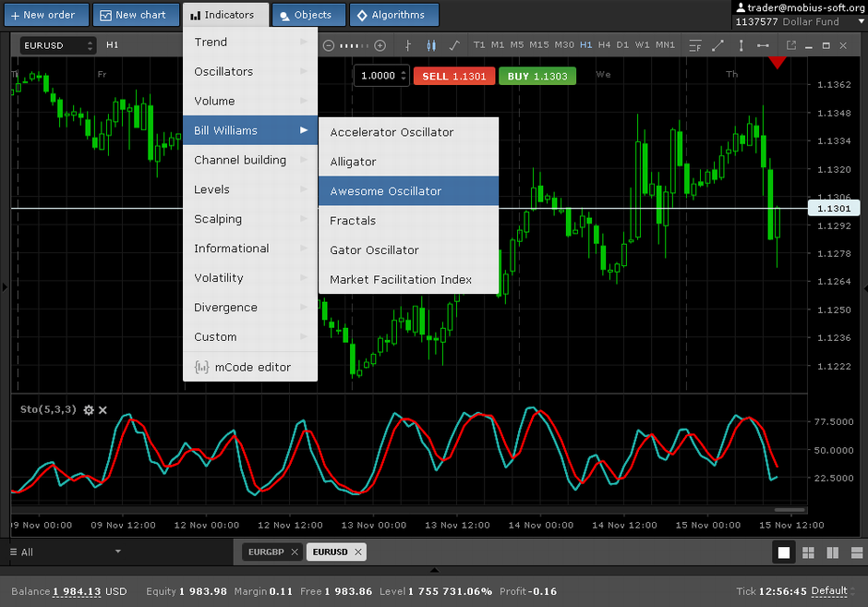The height and width of the screenshot is (607, 868).
Task: Open Sto(5,3,3) indicator settings gear
Action: pyautogui.click(x=88, y=410)
